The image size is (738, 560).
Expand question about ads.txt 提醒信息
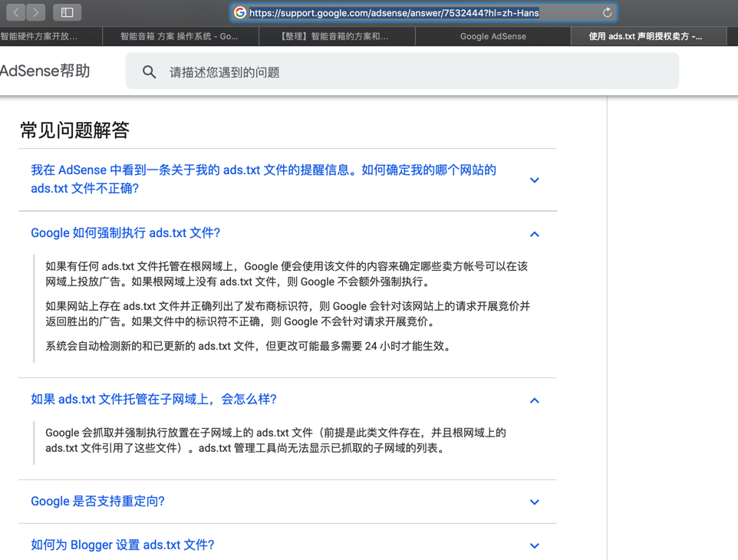(x=264, y=180)
